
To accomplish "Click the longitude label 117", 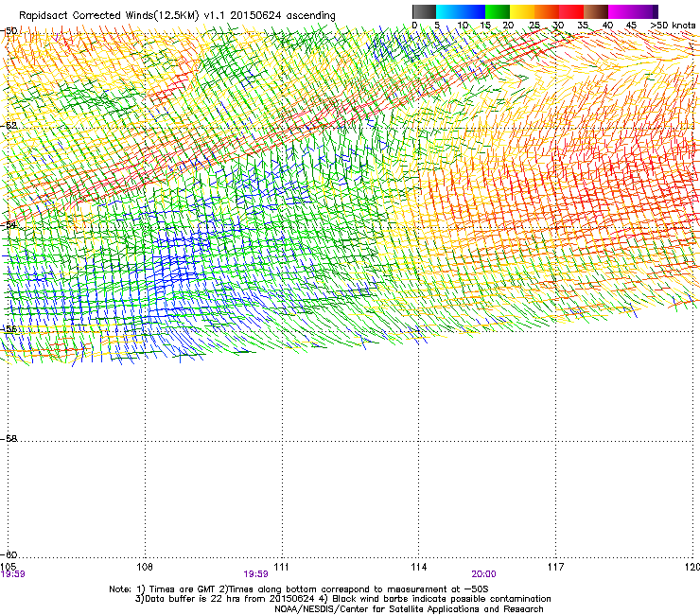I will click(555, 567).
